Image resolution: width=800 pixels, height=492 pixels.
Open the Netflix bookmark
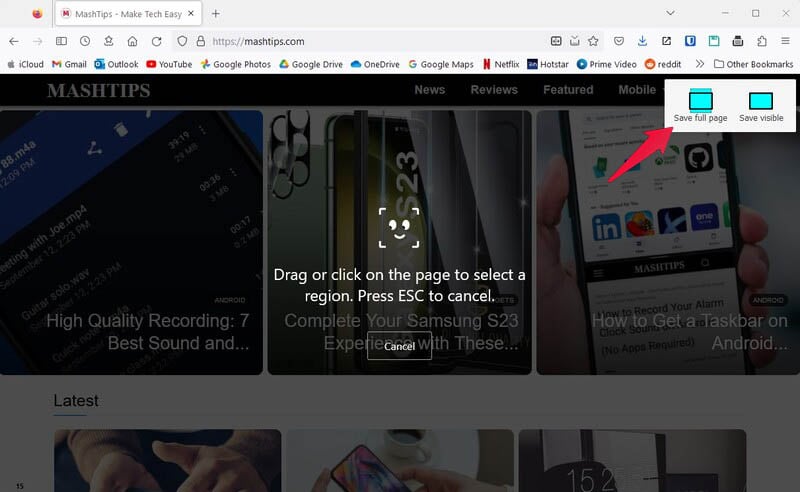click(x=501, y=64)
